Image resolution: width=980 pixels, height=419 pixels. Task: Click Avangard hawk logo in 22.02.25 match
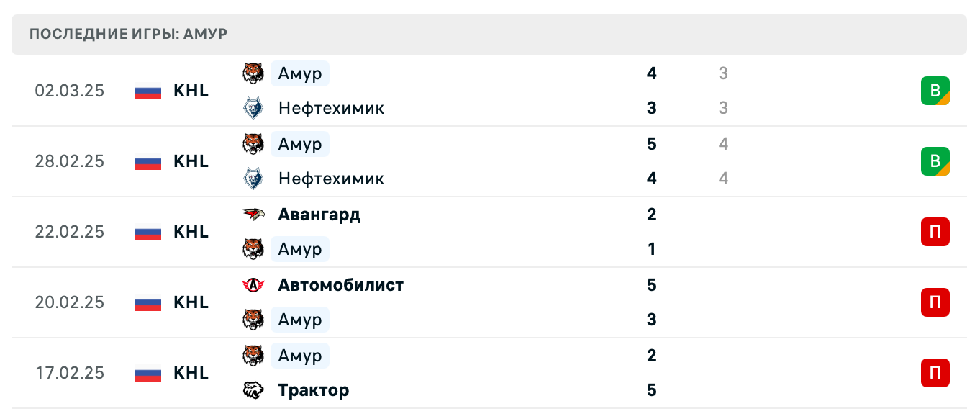[253, 215]
